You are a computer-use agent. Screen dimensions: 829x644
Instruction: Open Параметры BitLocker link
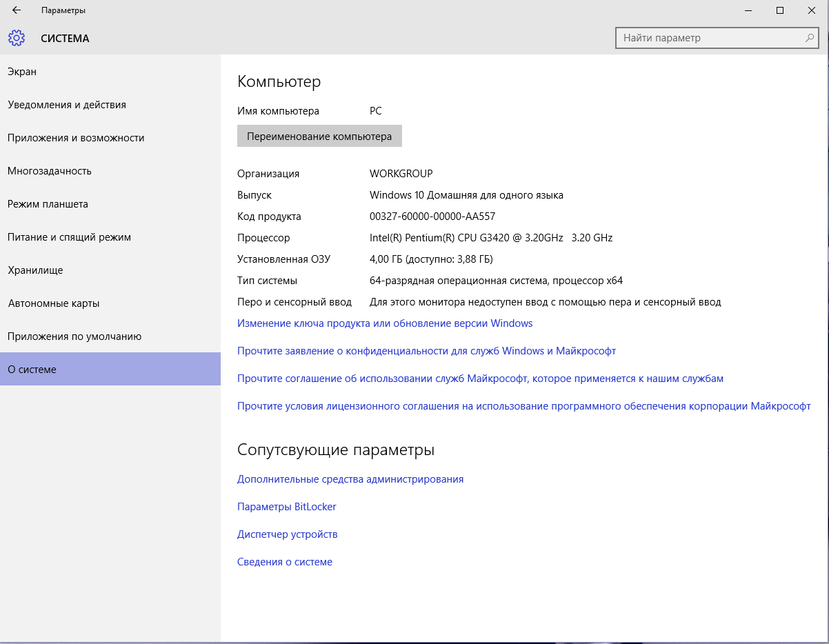click(x=287, y=507)
